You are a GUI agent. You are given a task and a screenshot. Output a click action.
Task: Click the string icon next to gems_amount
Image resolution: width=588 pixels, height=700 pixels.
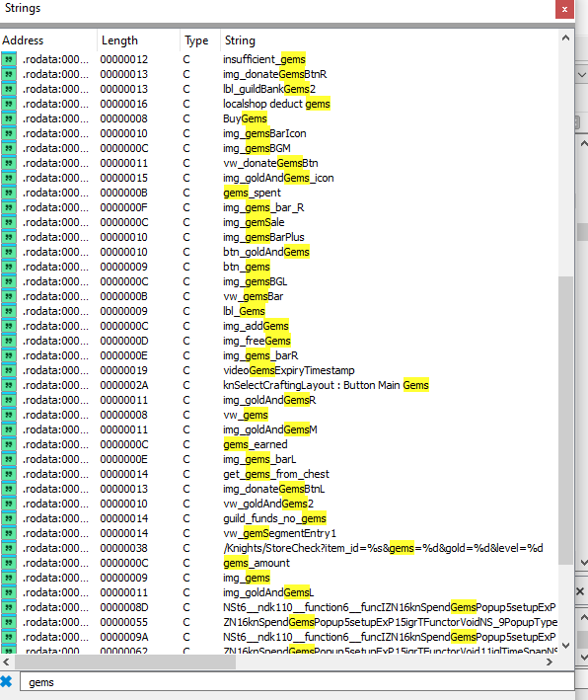coord(9,563)
